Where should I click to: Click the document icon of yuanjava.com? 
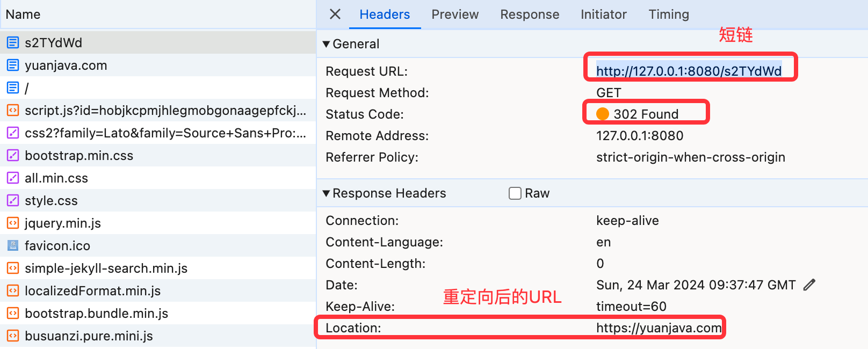(x=13, y=65)
